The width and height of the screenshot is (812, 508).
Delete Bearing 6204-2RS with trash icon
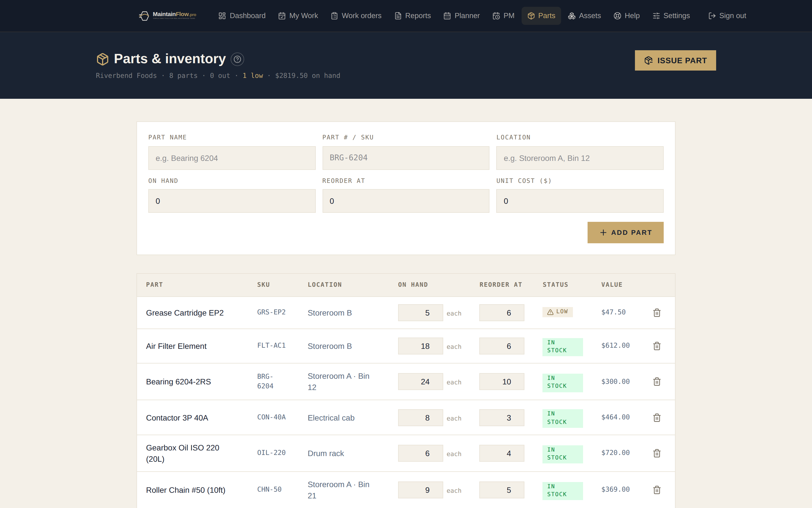click(x=657, y=382)
